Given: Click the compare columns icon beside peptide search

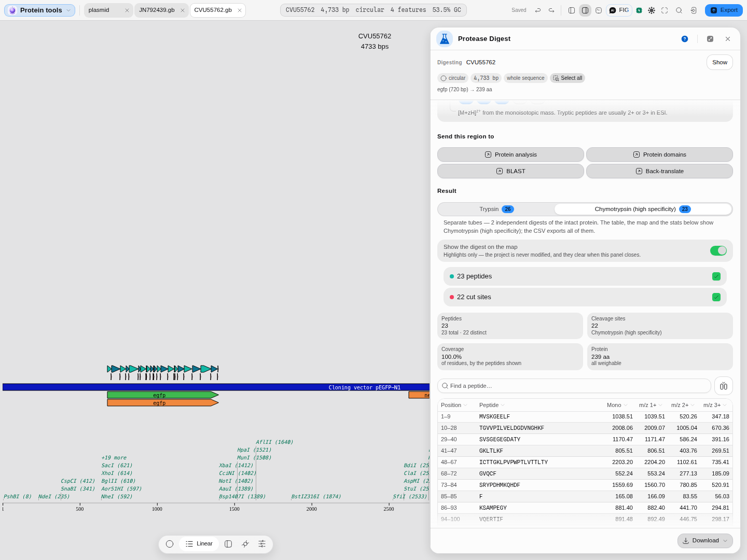Looking at the screenshot, I should (x=724, y=386).
